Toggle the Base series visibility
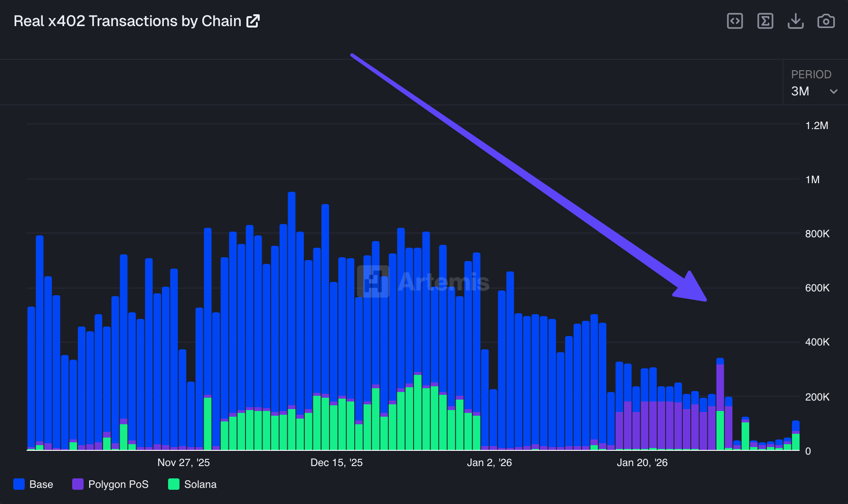848x504 pixels. pyautogui.click(x=41, y=484)
